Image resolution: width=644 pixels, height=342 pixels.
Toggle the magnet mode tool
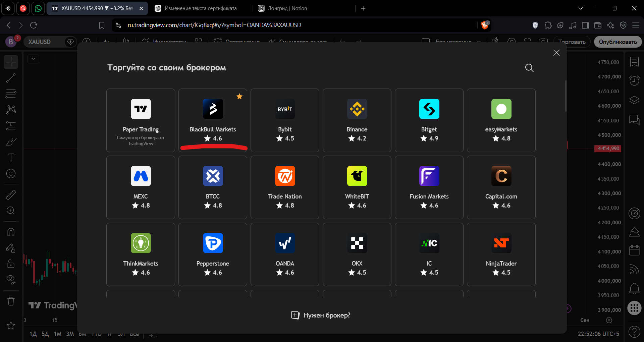[x=11, y=232]
